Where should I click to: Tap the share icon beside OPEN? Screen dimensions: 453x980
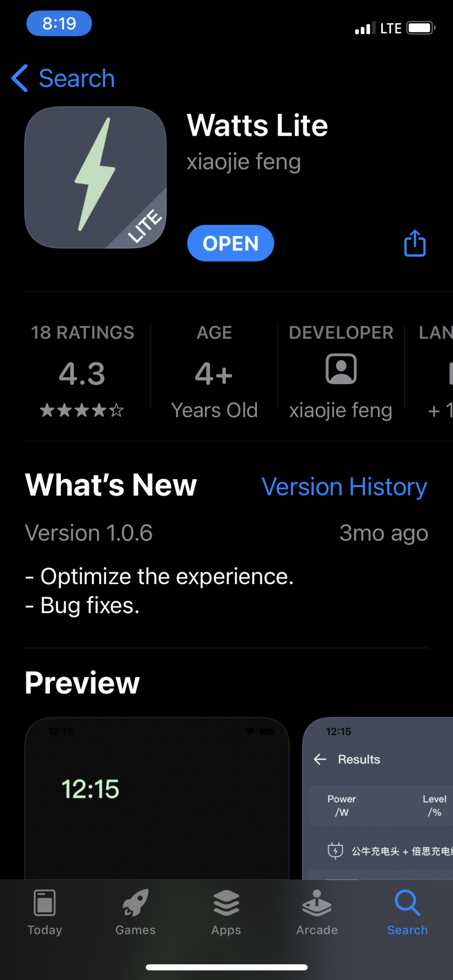click(x=415, y=244)
